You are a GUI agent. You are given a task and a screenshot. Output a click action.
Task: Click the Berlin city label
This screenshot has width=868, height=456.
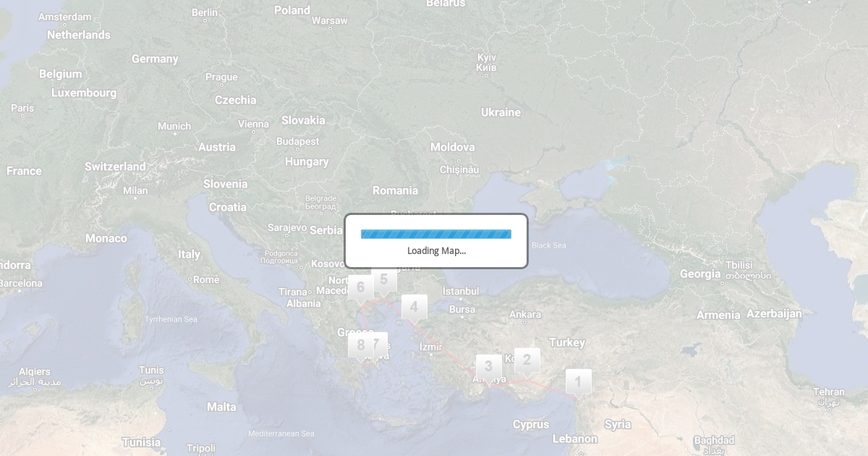205,12
